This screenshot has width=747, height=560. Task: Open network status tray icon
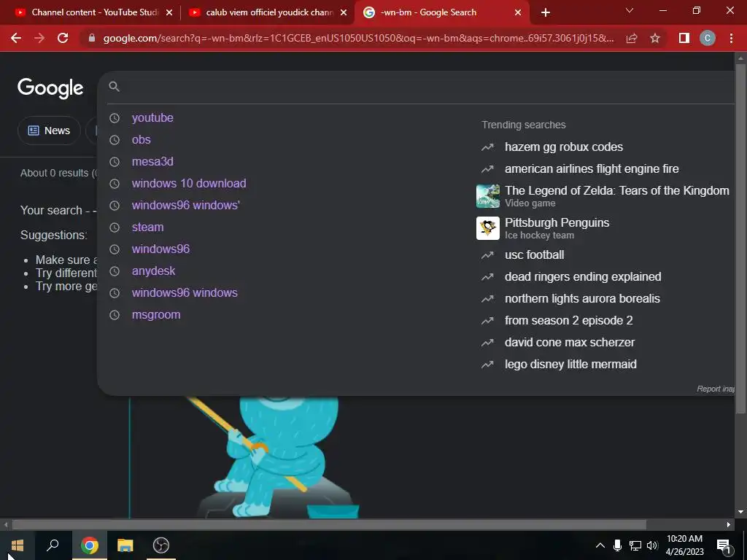point(635,545)
